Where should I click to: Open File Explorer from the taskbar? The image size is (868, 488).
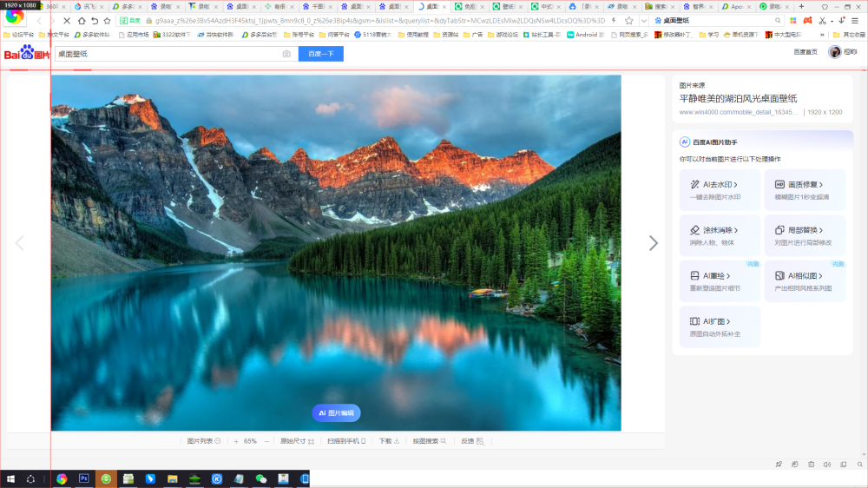tap(172, 479)
